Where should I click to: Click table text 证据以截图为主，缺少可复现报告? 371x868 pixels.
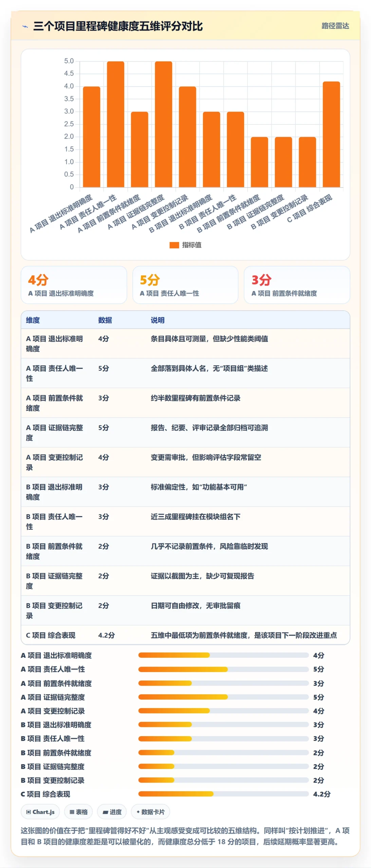click(x=203, y=576)
